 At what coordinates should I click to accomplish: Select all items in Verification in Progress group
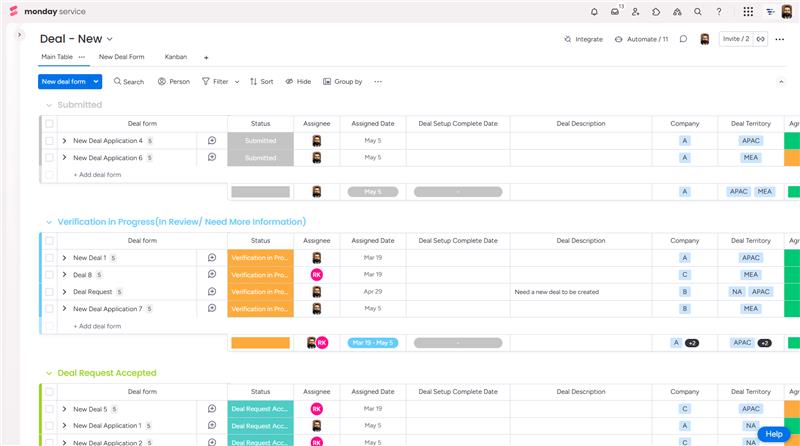(x=49, y=241)
